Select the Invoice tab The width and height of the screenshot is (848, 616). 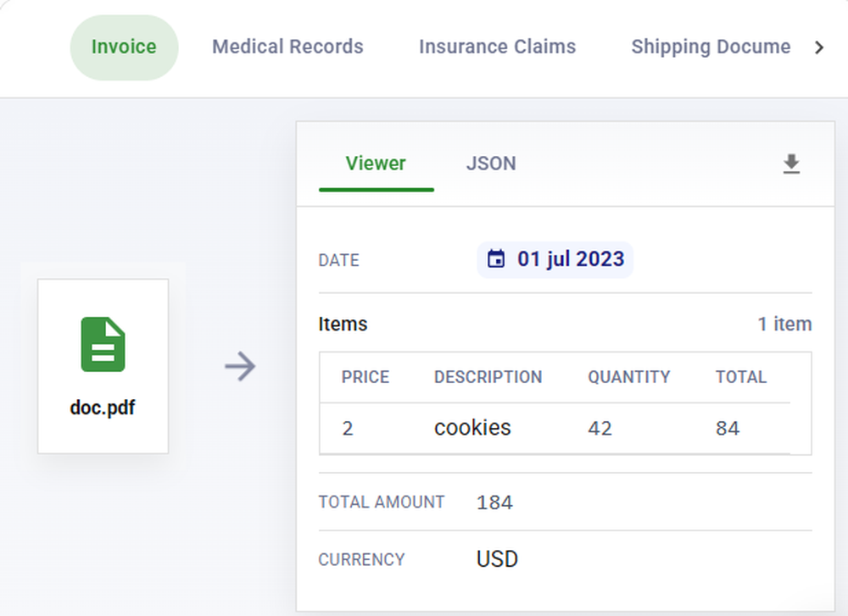click(x=124, y=47)
